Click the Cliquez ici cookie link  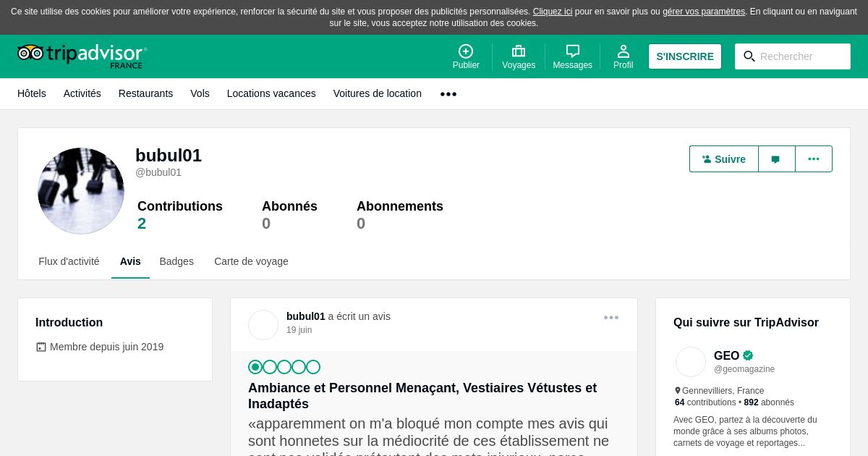[x=553, y=12]
